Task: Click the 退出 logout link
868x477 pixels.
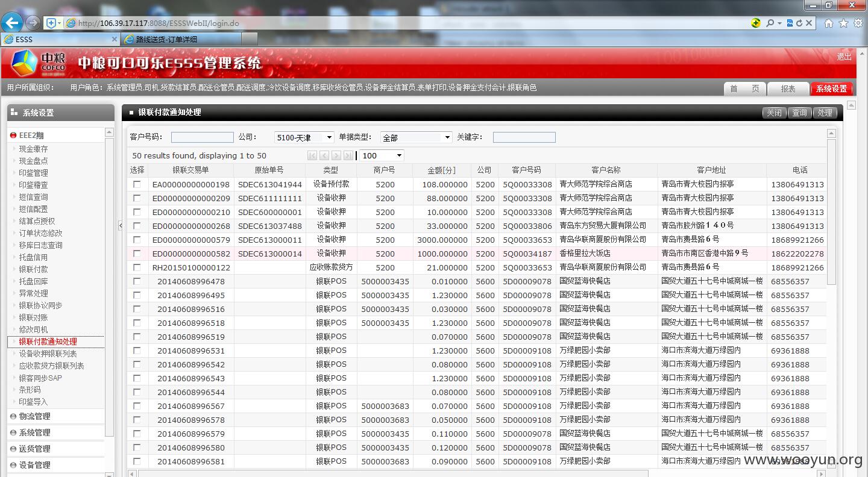Action: pos(844,57)
